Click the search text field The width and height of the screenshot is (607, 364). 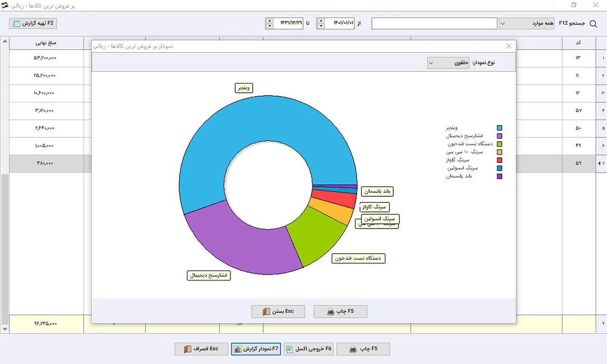tap(434, 23)
